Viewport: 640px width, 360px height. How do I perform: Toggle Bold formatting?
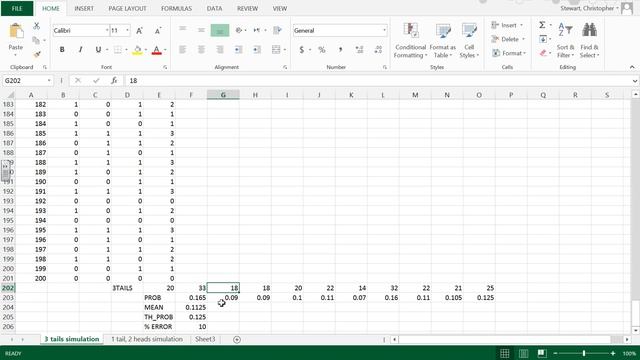62,50
